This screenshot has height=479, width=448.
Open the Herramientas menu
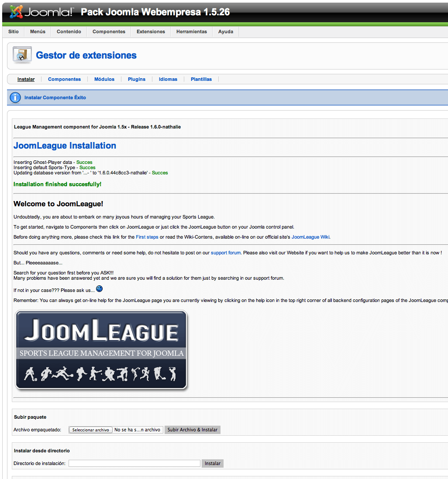192,32
